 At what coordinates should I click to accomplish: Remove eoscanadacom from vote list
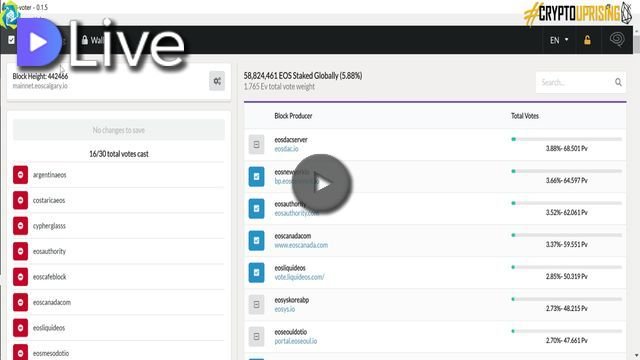coord(20,302)
